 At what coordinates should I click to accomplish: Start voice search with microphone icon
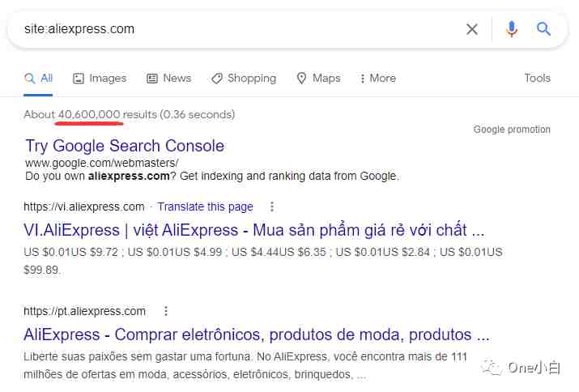point(512,29)
